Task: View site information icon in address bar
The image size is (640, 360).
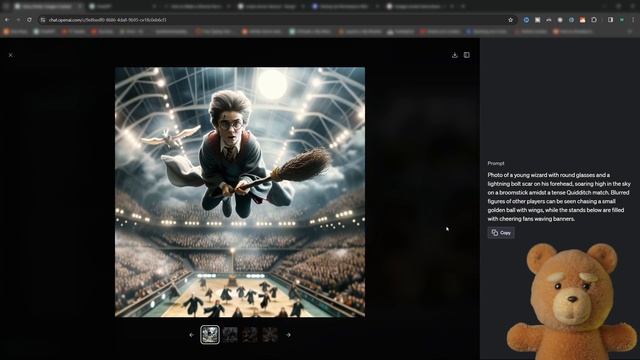Action: coord(43,20)
